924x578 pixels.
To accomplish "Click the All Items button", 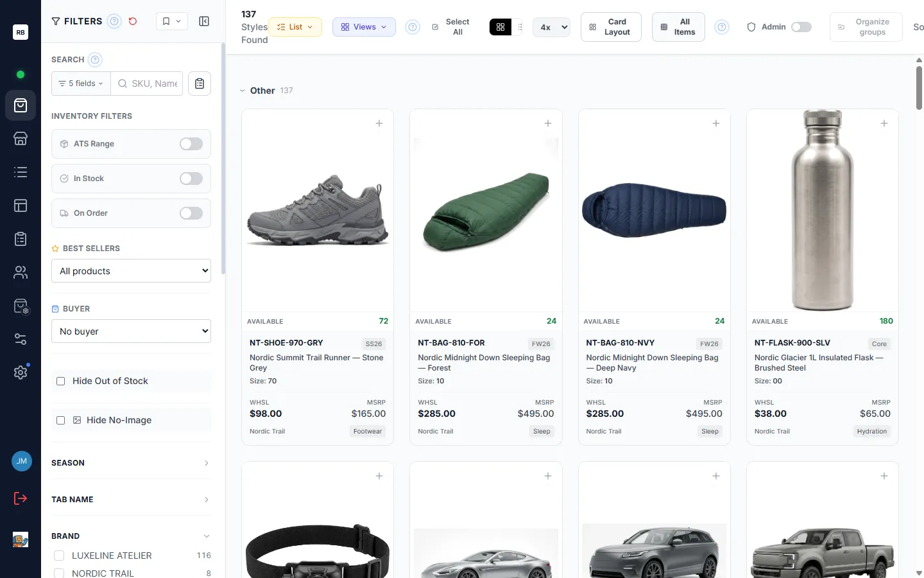I will click(678, 27).
